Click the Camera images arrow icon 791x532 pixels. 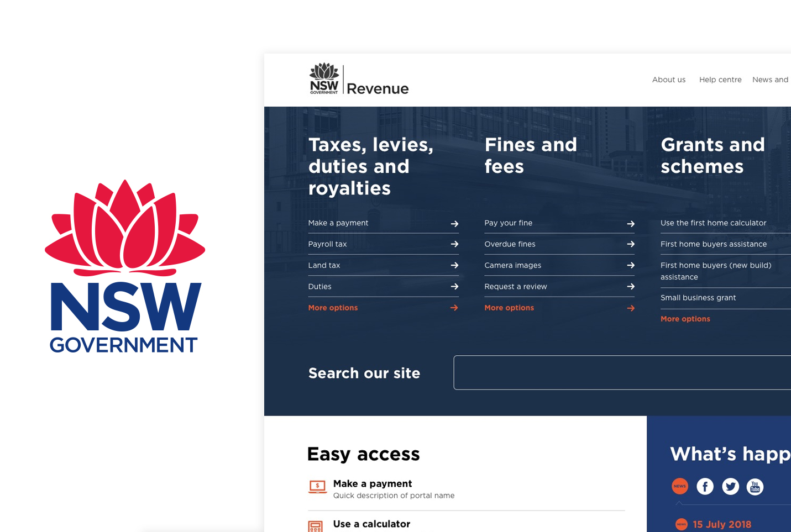631,265
